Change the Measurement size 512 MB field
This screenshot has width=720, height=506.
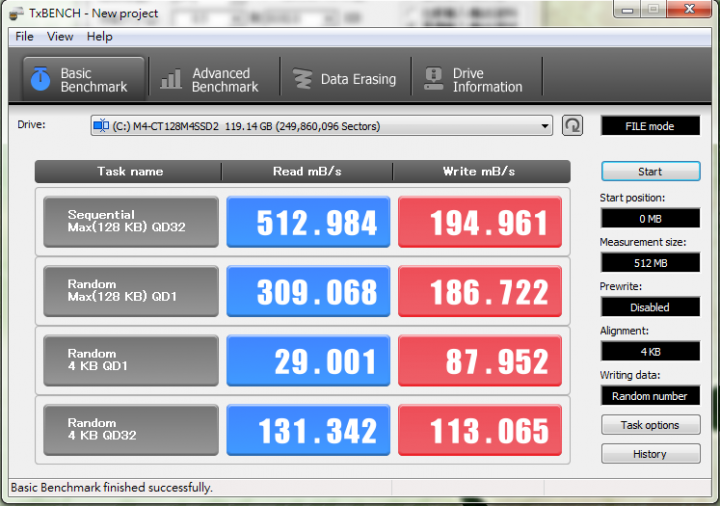(650, 263)
